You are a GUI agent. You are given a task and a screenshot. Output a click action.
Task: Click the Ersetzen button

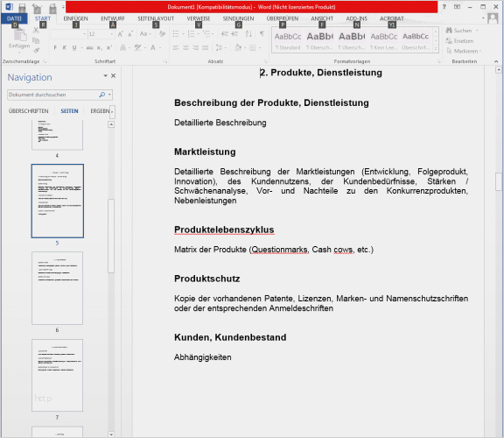(x=459, y=41)
